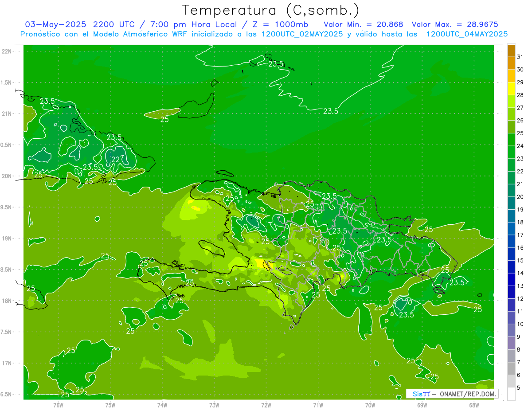Click legend value "29" on the color scale
532x411 pixels.
coord(520,82)
